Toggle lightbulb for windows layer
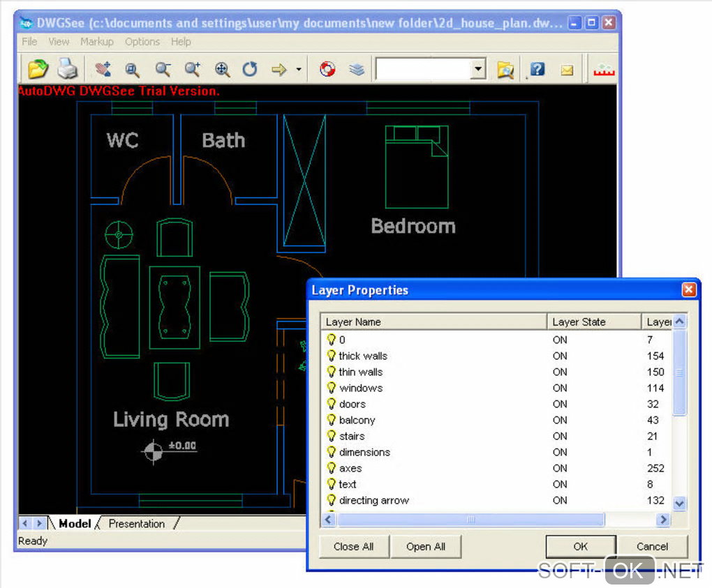This screenshot has width=712, height=588. [x=332, y=388]
